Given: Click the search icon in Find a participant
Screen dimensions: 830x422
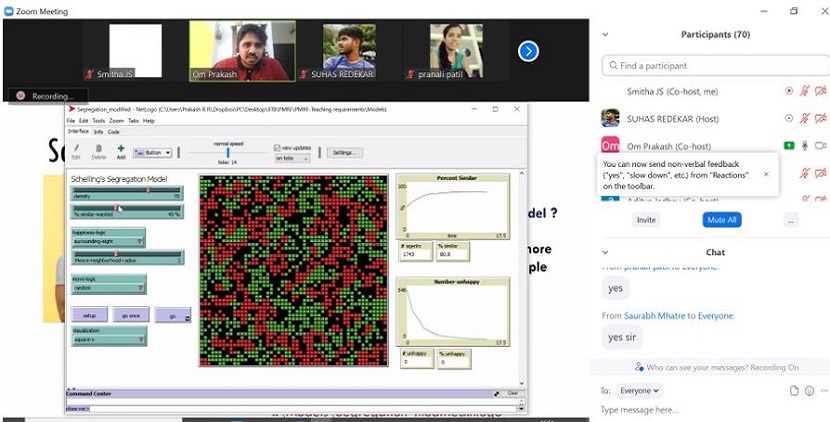Looking at the screenshot, I should click(x=613, y=66).
